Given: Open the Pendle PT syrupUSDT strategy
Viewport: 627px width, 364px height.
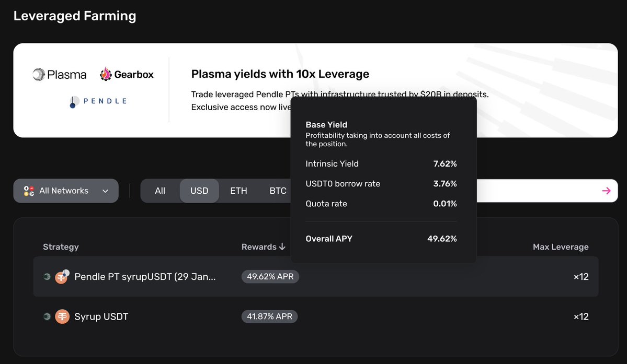Looking at the screenshot, I should tap(145, 277).
